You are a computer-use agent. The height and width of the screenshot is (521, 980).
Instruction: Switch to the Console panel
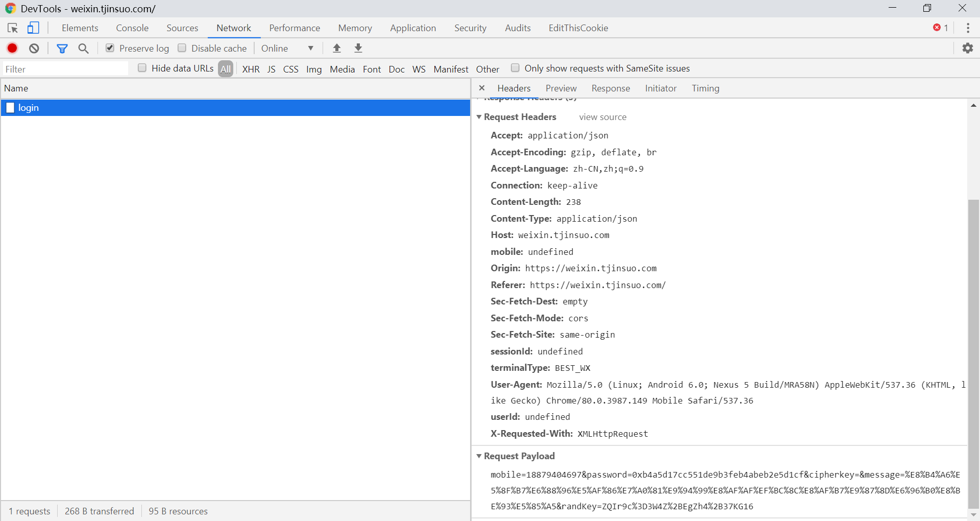coord(132,28)
